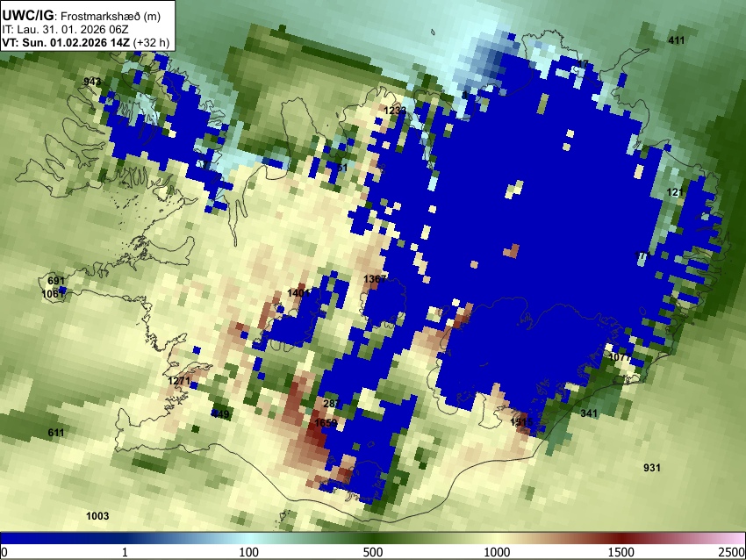
Task: Click the '287' map label
Action: pos(331,404)
